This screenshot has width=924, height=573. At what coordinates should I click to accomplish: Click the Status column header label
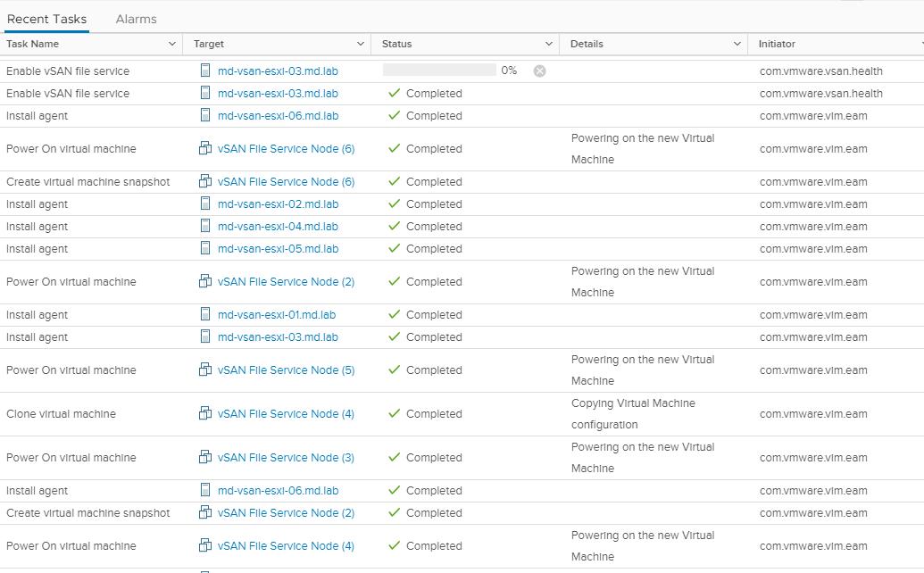(396, 44)
